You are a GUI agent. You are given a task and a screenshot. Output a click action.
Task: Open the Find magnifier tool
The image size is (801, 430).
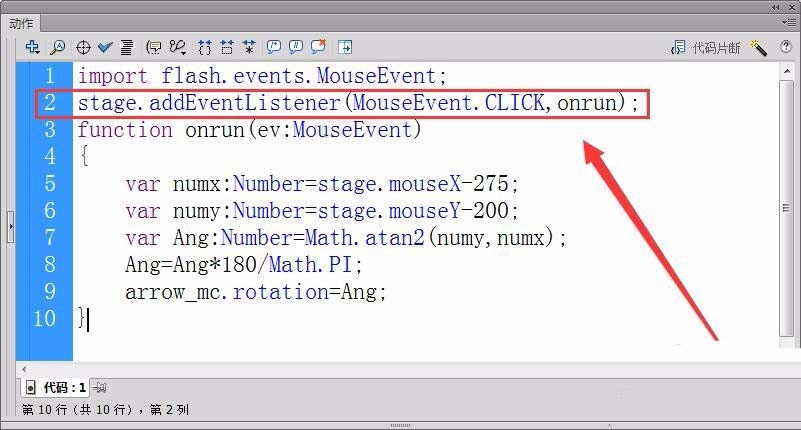click(x=57, y=47)
